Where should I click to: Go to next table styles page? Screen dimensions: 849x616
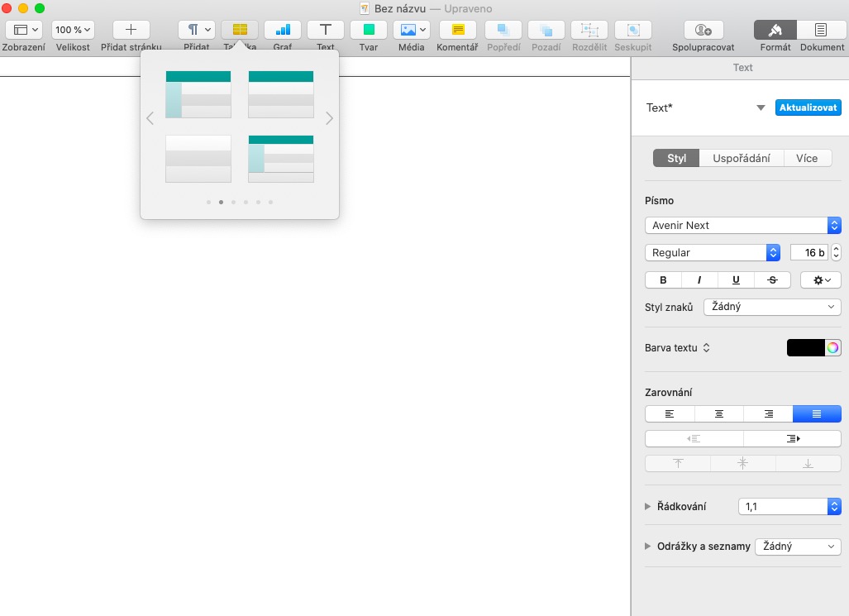pos(329,118)
